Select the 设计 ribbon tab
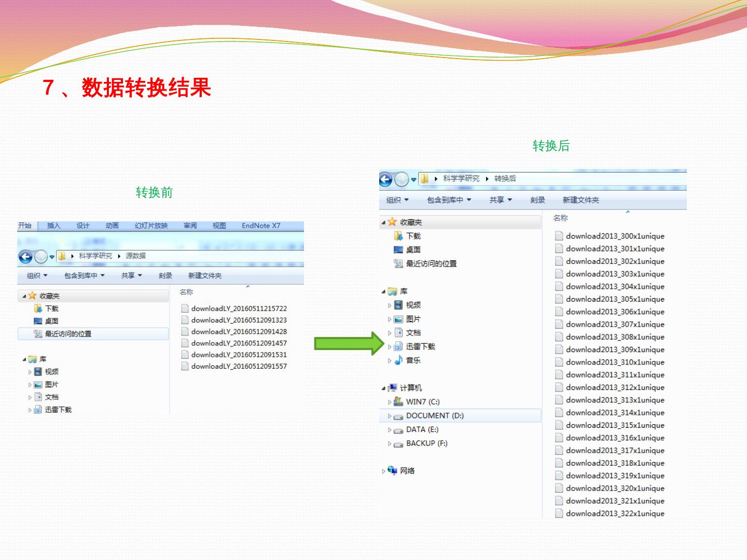The image size is (747, 560). tap(83, 226)
